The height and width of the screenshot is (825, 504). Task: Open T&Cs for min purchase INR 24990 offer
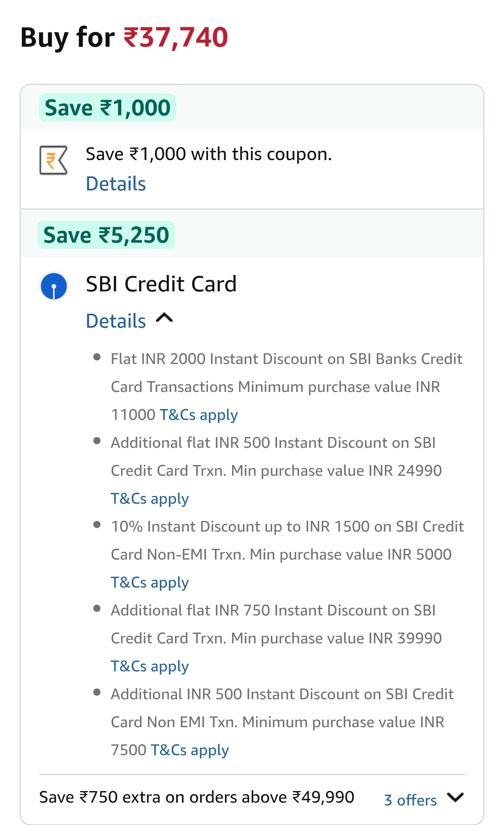(x=150, y=499)
